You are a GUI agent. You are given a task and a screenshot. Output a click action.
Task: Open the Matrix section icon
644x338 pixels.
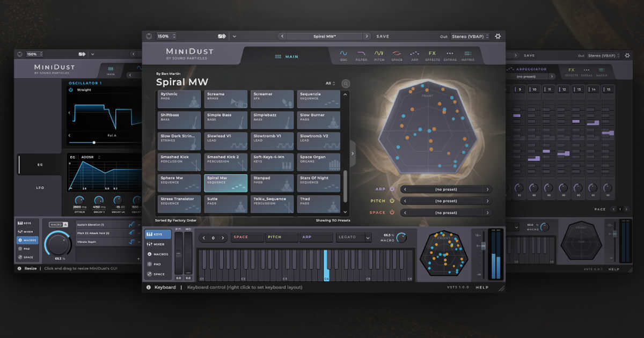pos(467,55)
